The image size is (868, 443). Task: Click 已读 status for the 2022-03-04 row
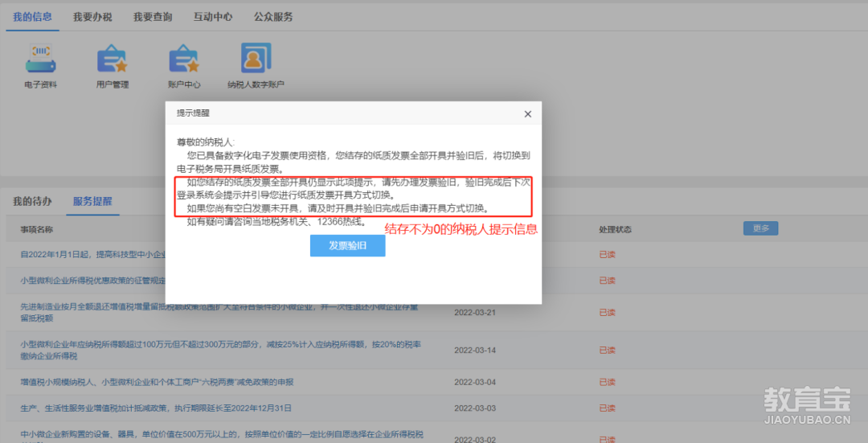pos(608,382)
